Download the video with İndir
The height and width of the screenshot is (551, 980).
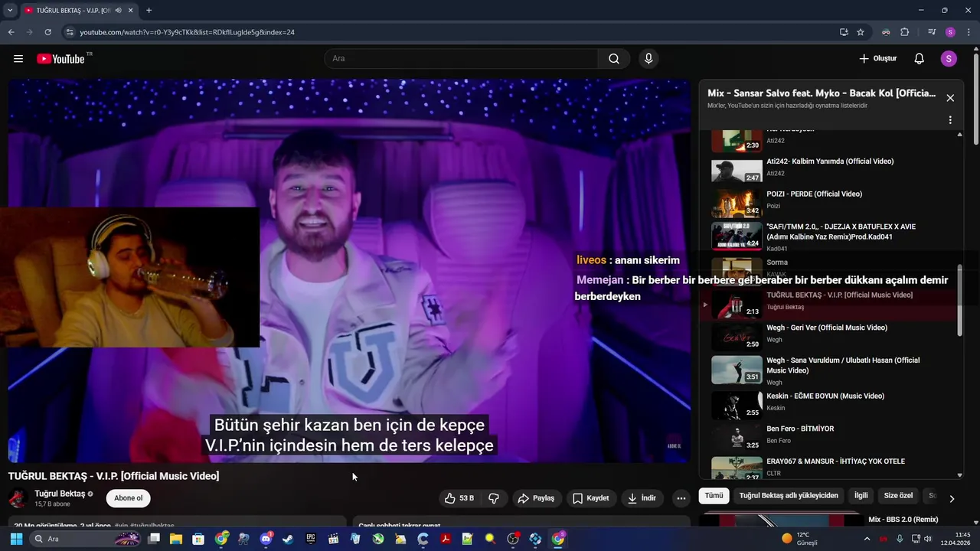point(642,498)
